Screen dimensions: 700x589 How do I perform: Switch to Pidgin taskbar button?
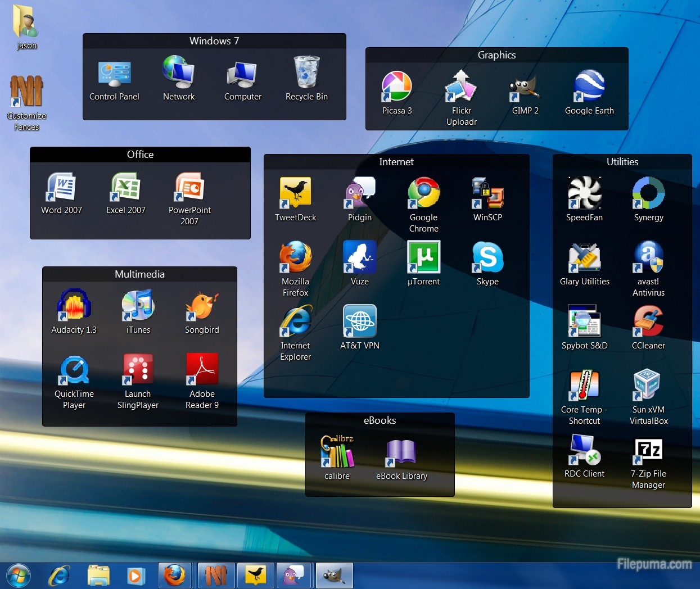(x=295, y=576)
